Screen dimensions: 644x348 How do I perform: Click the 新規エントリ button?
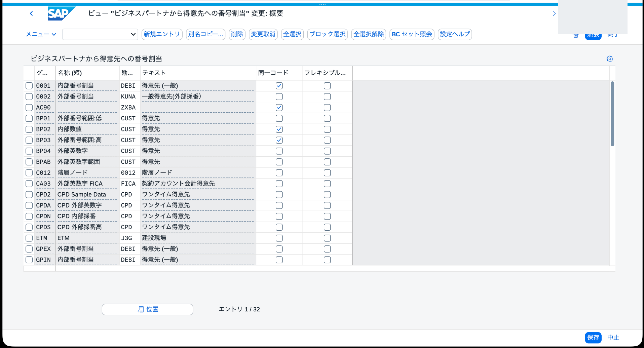coord(162,34)
